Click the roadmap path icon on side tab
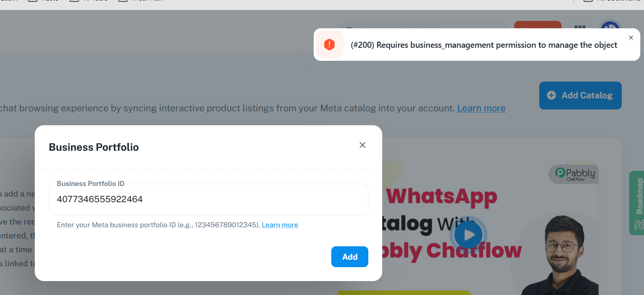The image size is (644, 295). [x=639, y=225]
